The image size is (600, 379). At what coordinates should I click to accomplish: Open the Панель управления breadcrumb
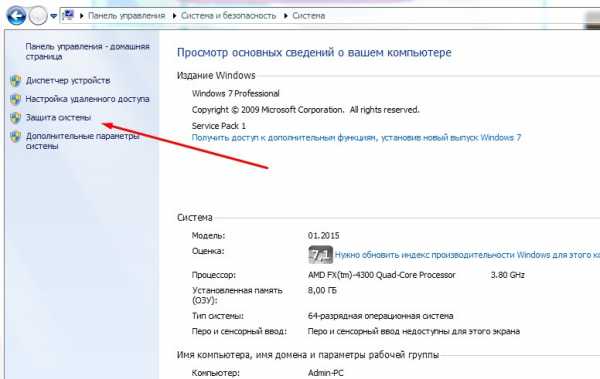pyautogui.click(x=126, y=16)
